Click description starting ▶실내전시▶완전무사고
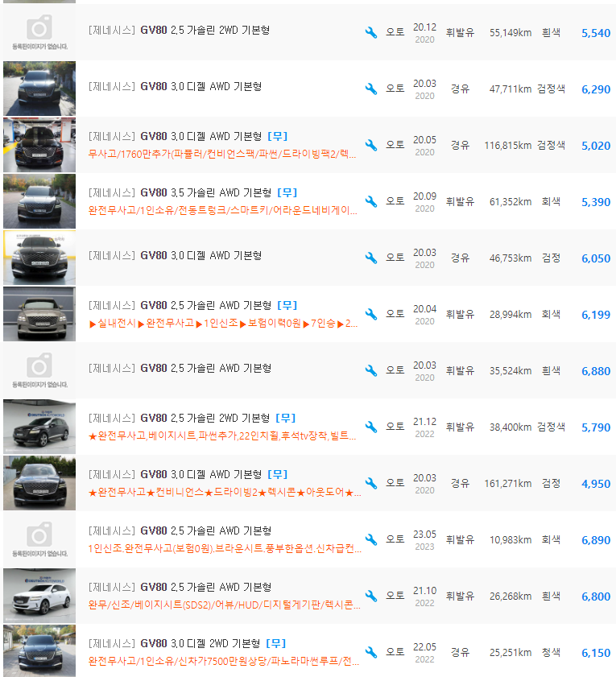Screen dimensions: 616x677 tap(223, 323)
